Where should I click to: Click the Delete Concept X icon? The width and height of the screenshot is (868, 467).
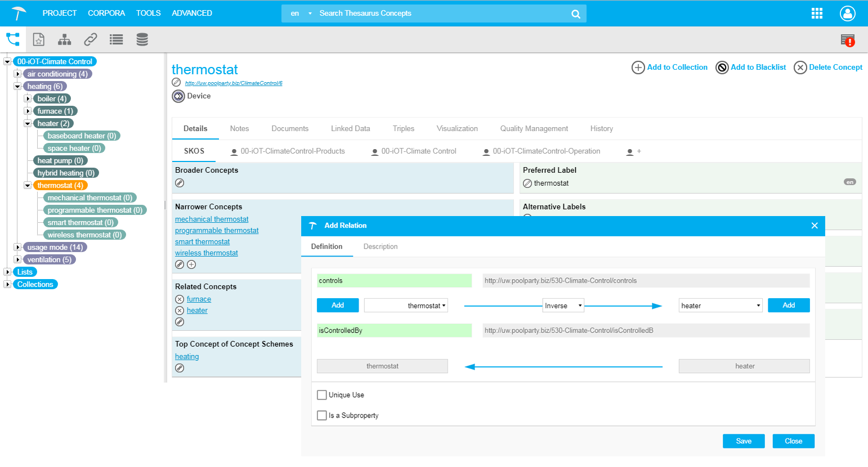click(x=800, y=68)
